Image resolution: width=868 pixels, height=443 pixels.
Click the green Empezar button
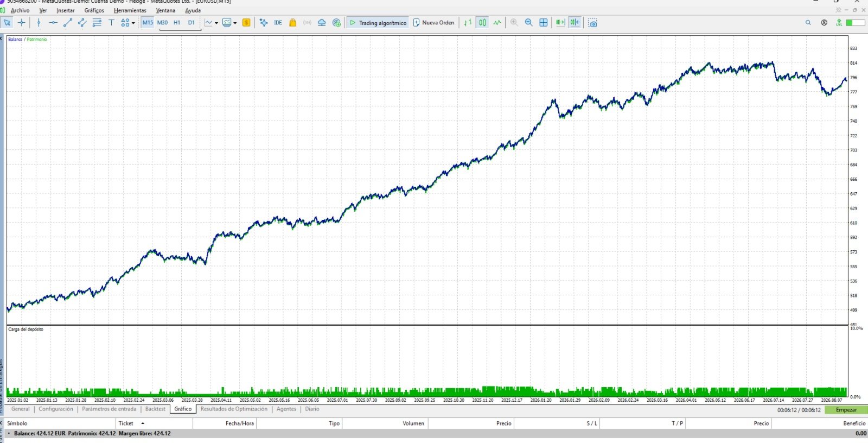pos(846,410)
